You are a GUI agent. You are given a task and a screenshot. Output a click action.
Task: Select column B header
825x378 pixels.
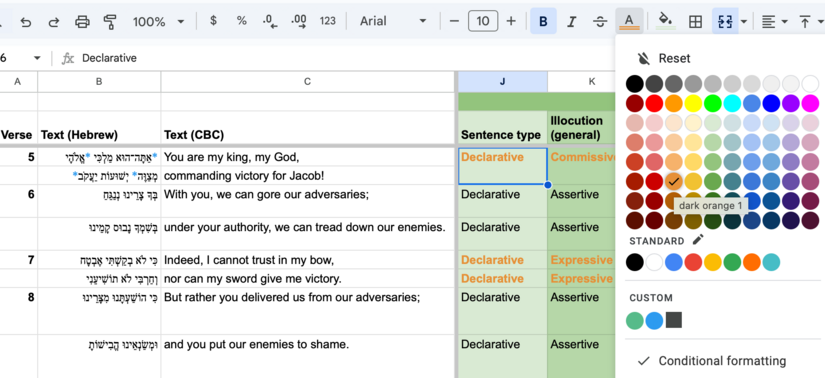[x=99, y=82]
